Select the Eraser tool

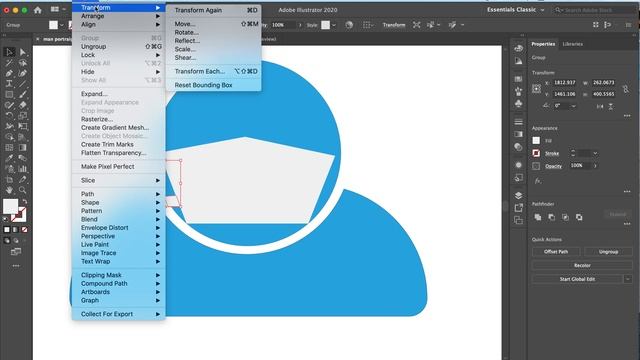[22, 105]
